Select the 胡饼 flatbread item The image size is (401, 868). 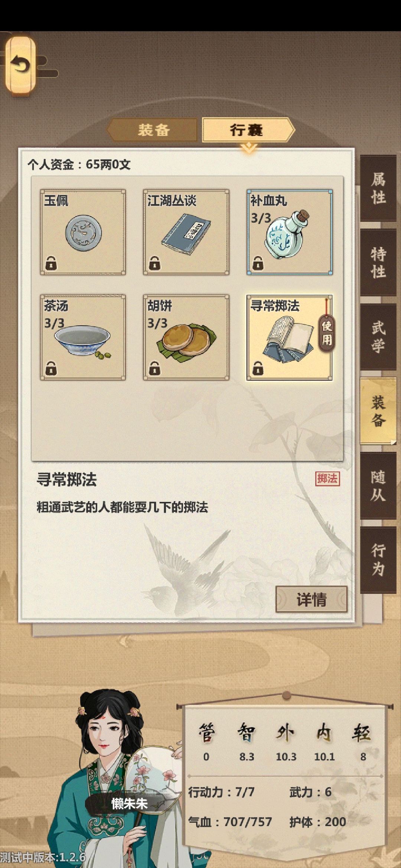(186, 338)
